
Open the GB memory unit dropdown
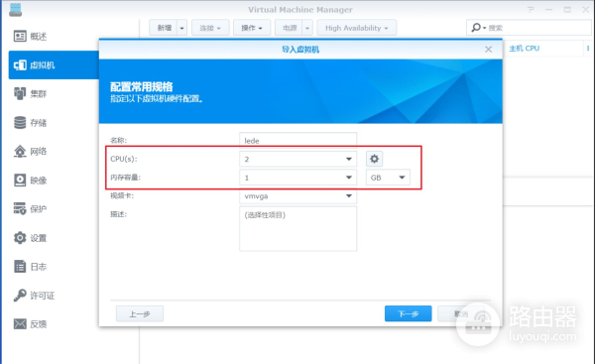point(388,178)
